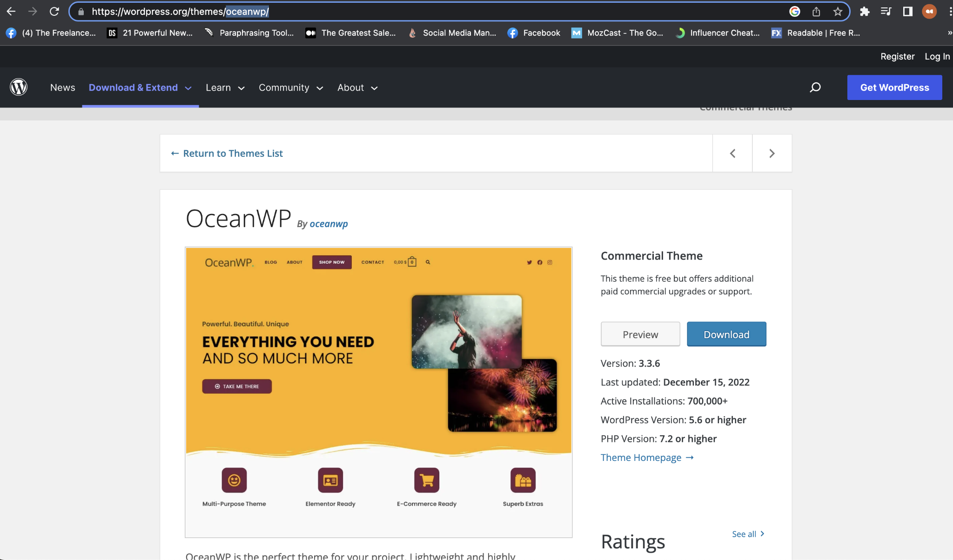Share the page via the address bar icon
Viewport: 953px width, 560px height.
(817, 11)
